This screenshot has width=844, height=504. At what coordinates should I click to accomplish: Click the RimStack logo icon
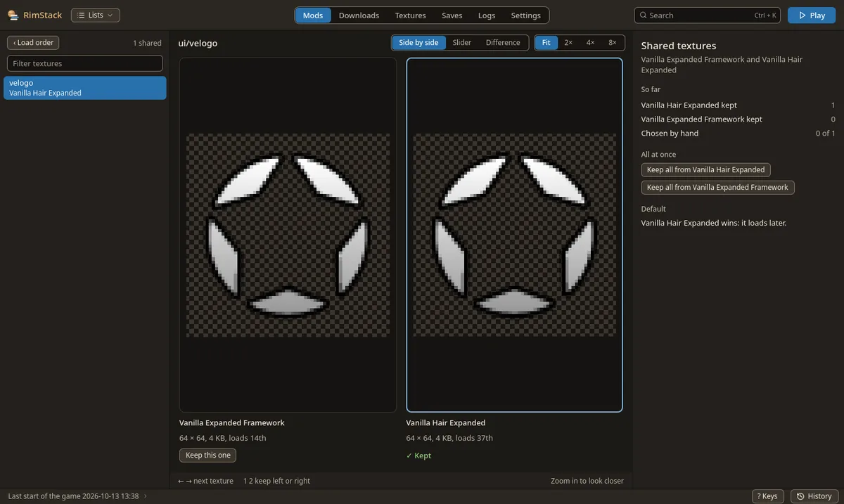pos(13,15)
